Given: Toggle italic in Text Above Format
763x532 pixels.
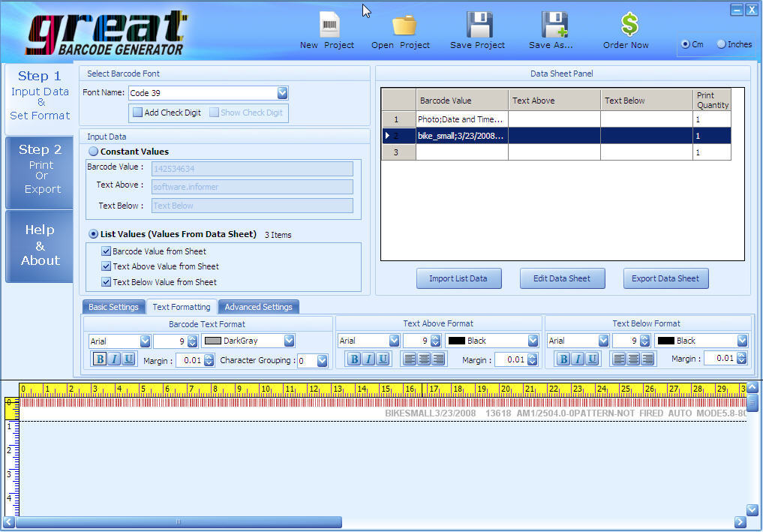Looking at the screenshot, I should tap(368, 359).
